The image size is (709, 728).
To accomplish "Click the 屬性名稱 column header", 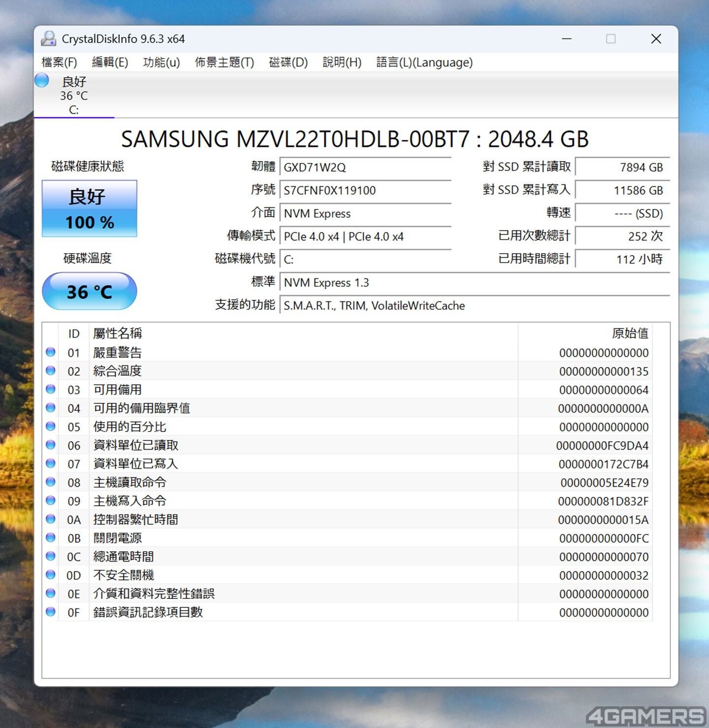I will coord(303,333).
